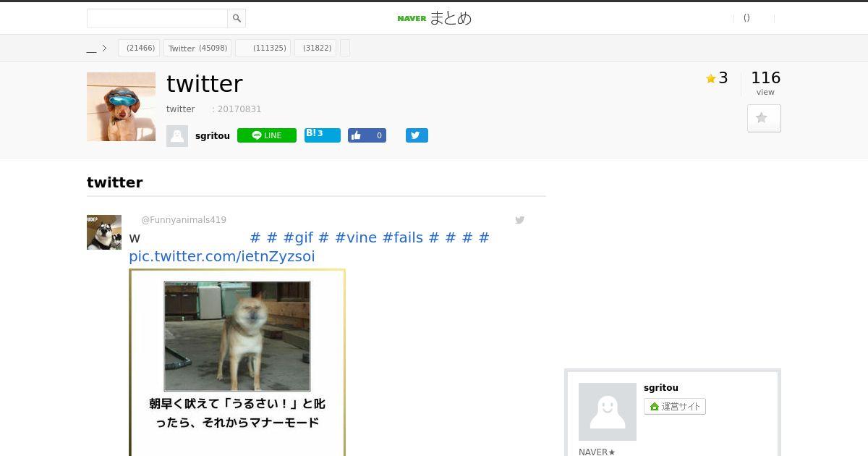Screen dimensions: 868x456
Task: Share the page via LINE button
Action: 267,135
